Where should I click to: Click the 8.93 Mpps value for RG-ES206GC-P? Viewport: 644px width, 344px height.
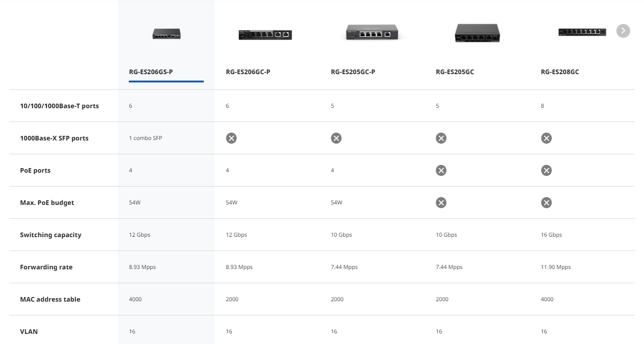pyautogui.click(x=239, y=267)
